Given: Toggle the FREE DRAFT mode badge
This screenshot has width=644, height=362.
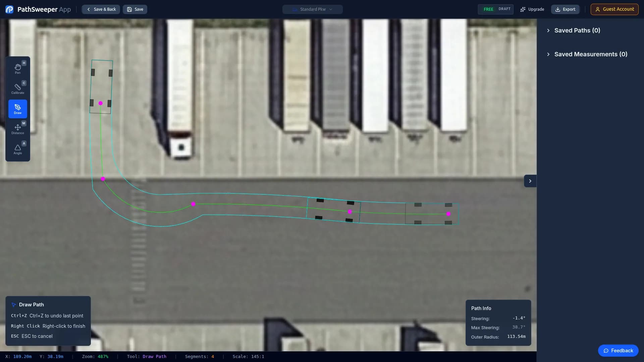Looking at the screenshot, I should click(x=496, y=9).
